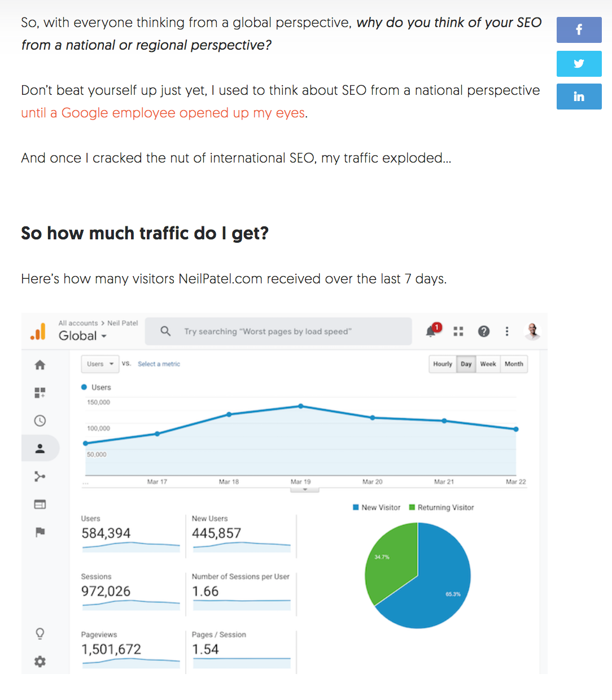The image size is (612, 700).
Task: Click the Mar 22 data point on chart
Action: pyautogui.click(x=516, y=429)
